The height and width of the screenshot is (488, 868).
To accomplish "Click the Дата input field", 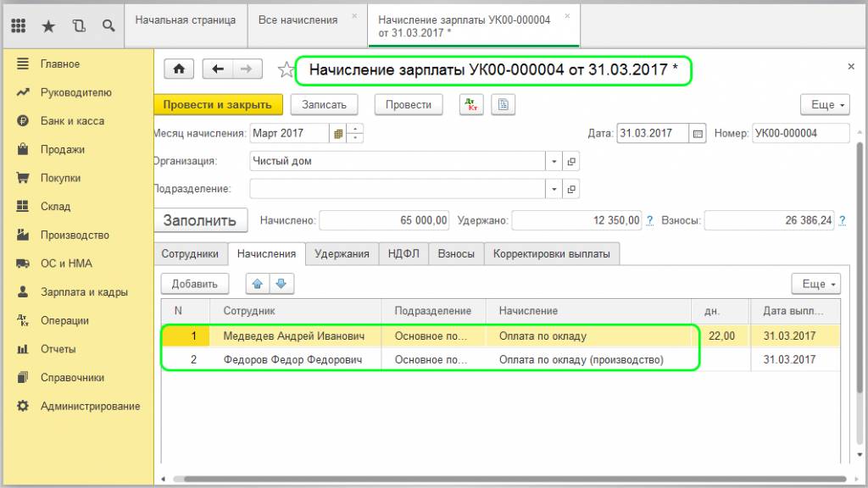I will (x=653, y=133).
